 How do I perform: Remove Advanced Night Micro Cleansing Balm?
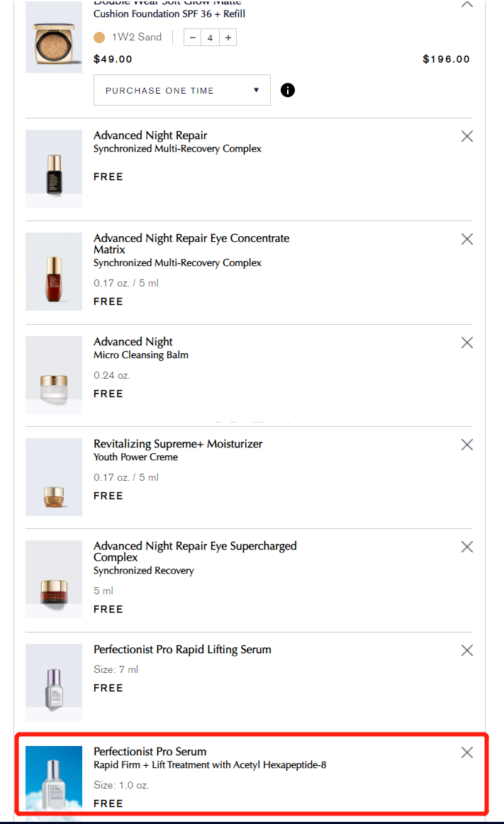[x=466, y=343]
